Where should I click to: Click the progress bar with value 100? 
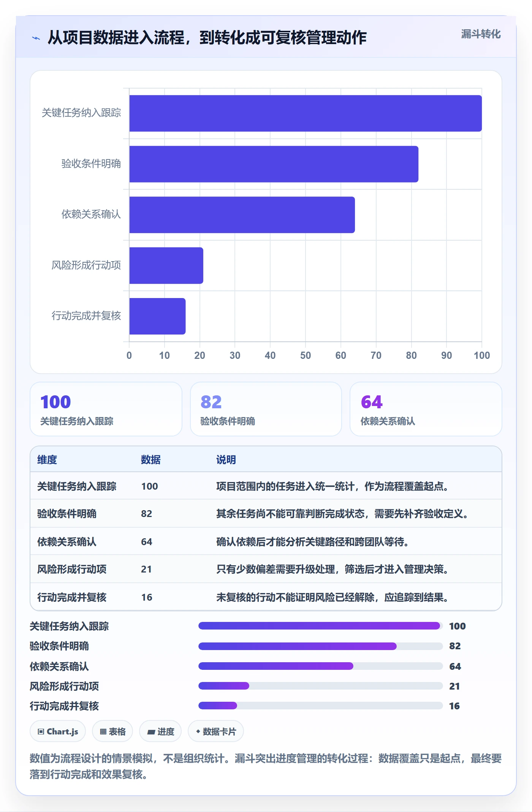click(x=320, y=626)
